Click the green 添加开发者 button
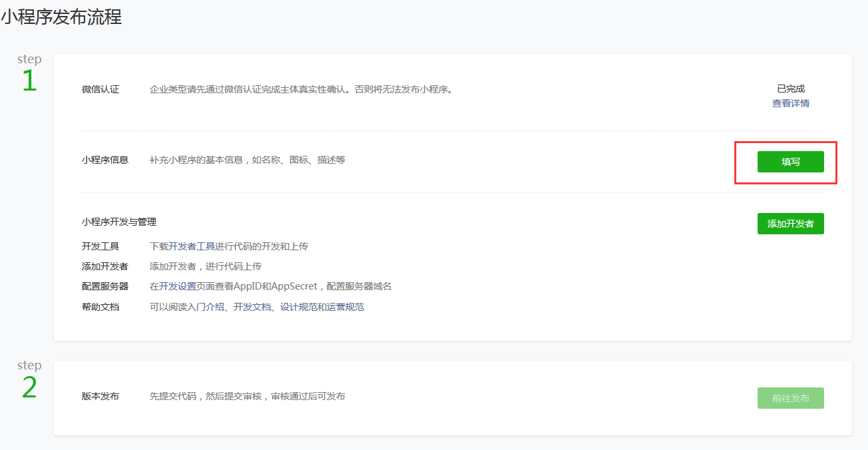 coord(790,224)
